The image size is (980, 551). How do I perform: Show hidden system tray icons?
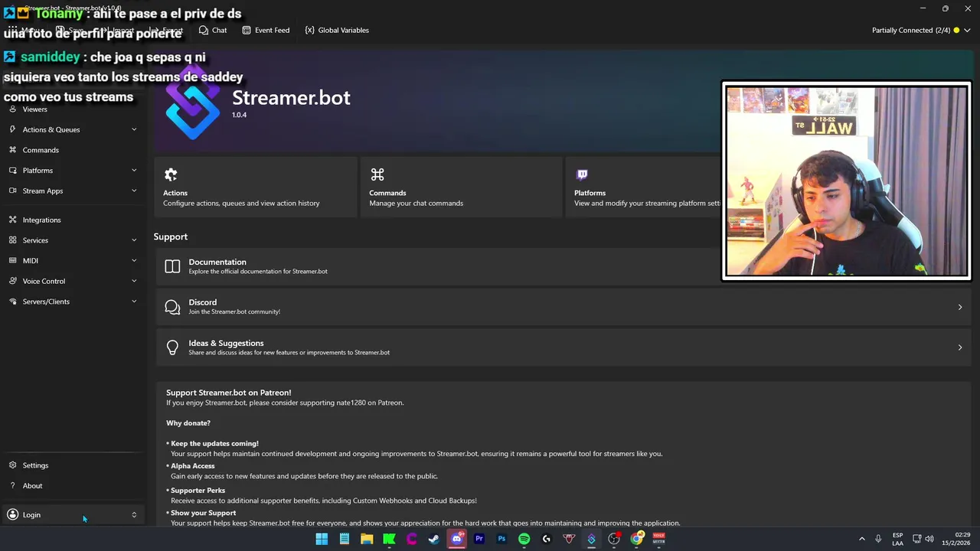pos(861,539)
